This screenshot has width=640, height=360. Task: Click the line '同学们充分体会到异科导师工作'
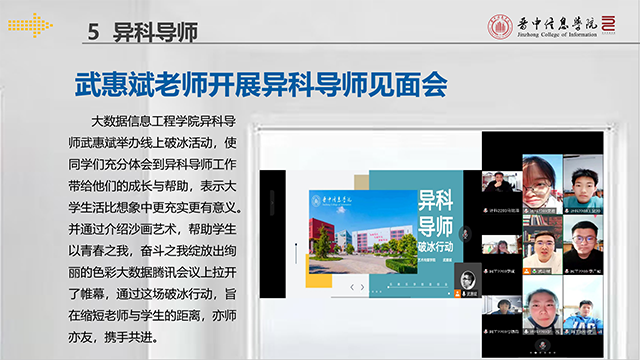coord(152,164)
